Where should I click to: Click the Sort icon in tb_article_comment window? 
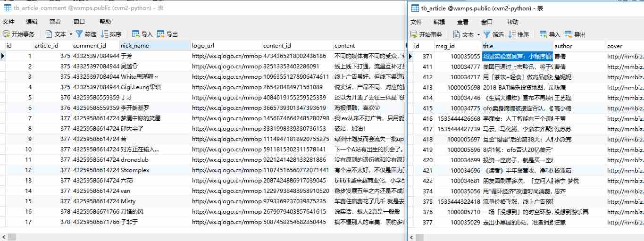(x=104, y=34)
